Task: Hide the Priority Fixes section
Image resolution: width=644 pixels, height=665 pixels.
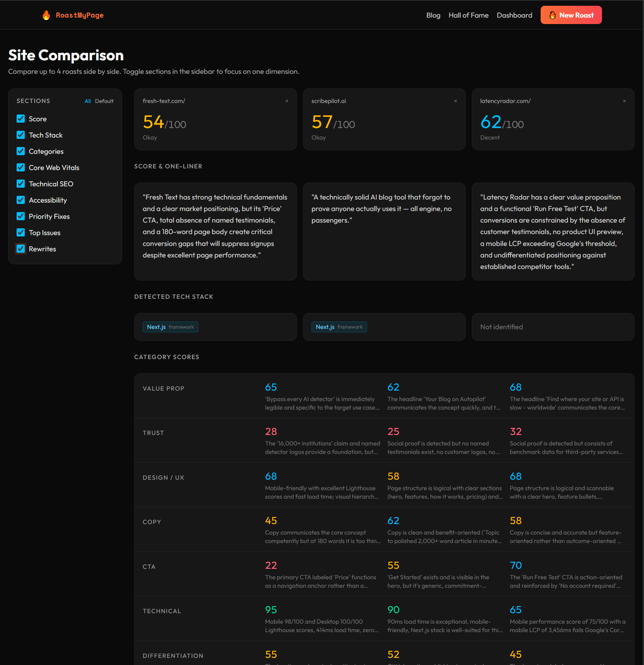Action: [21, 216]
